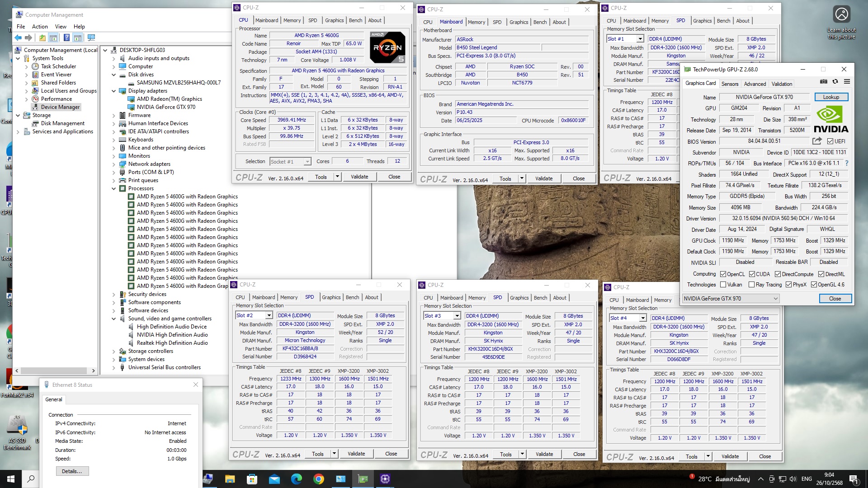The height and width of the screenshot is (488, 868).
Task: Click the blue Help toolbar icon
Action: click(66, 38)
